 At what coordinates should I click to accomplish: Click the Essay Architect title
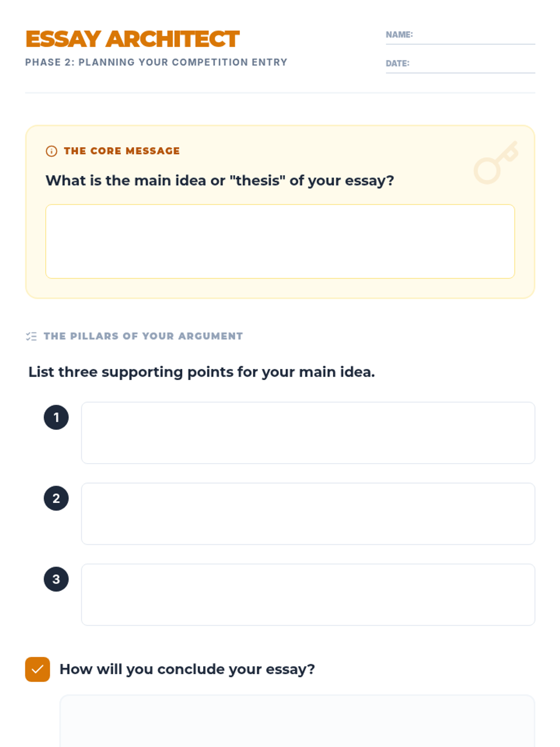(x=133, y=39)
